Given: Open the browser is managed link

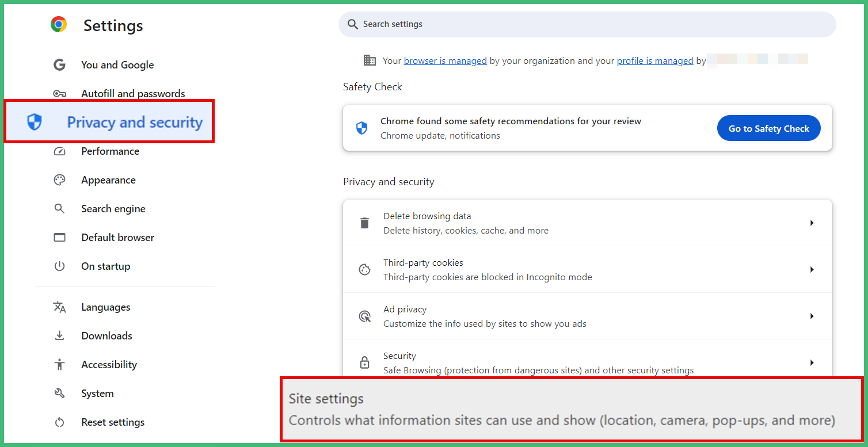Looking at the screenshot, I should [x=446, y=60].
